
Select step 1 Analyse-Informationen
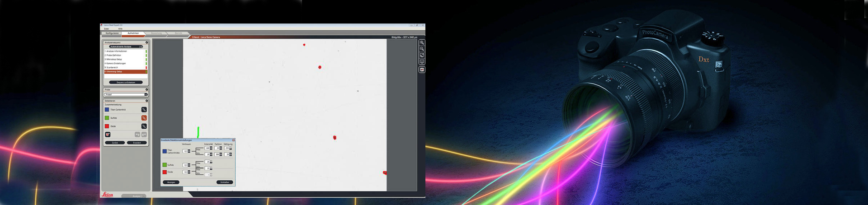pyautogui.click(x=125, y=51)
